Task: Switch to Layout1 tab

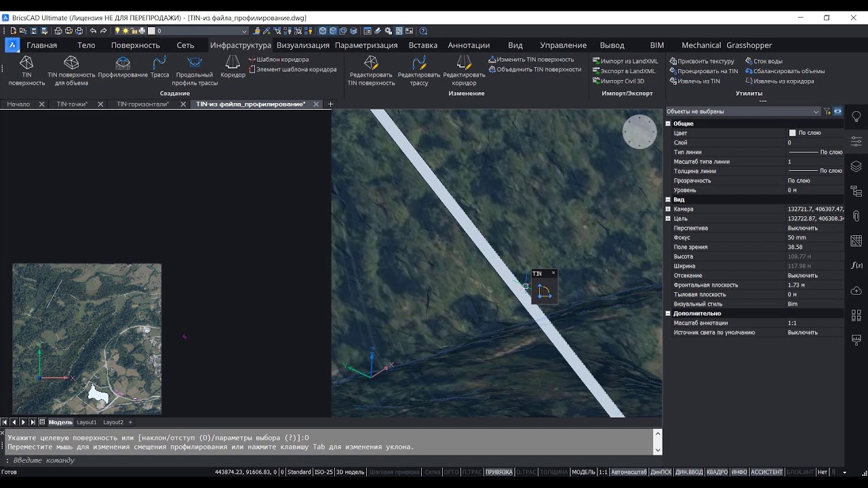Action: [x=87, y=422]
